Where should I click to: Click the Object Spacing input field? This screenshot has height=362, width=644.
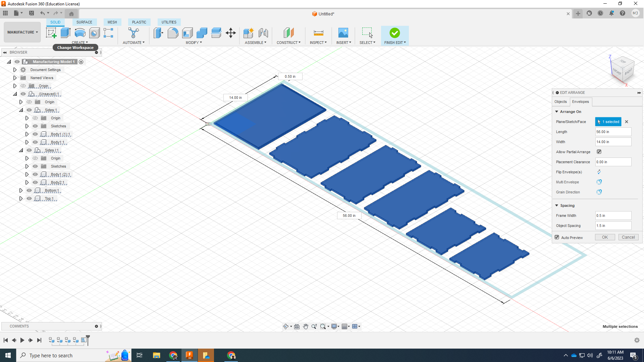click(x=613, y=226)
